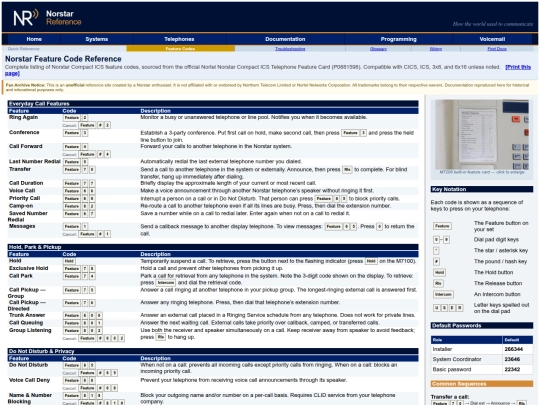Select the Trunk Answer feature name

click(27, 315)
